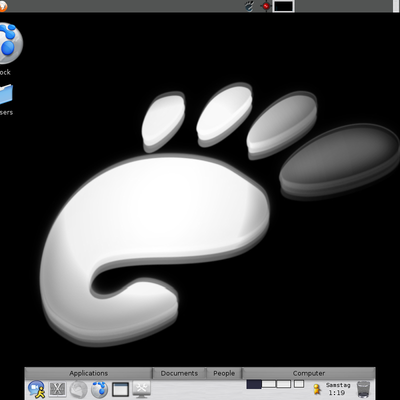
Task: Launch the blue footprint globe icon in dock
Action: coord(99,389)
